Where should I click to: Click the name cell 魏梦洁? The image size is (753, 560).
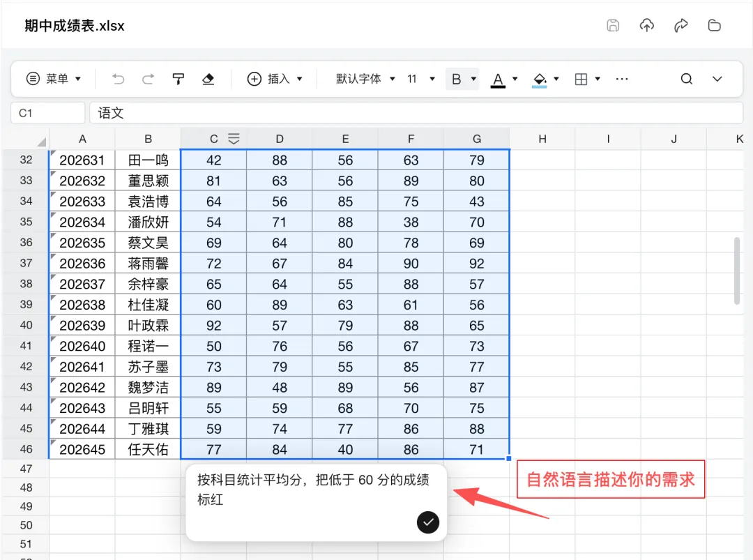(148, 387)
